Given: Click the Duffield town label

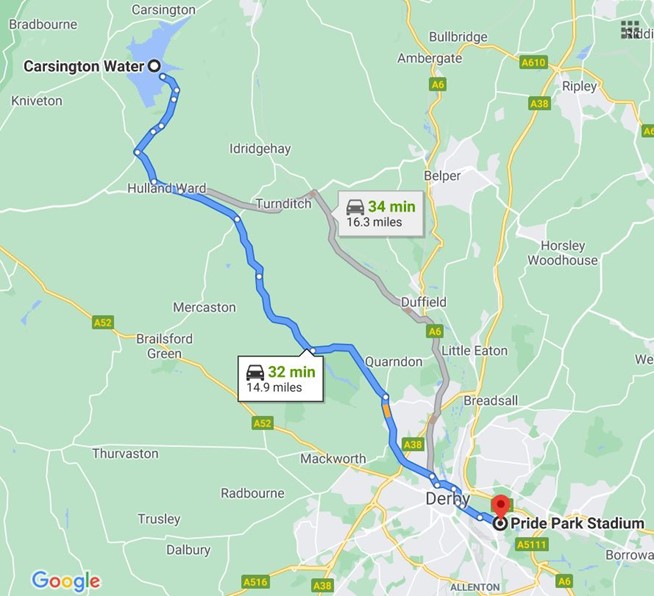Looking at the screenshot, I should click(424, 302).
